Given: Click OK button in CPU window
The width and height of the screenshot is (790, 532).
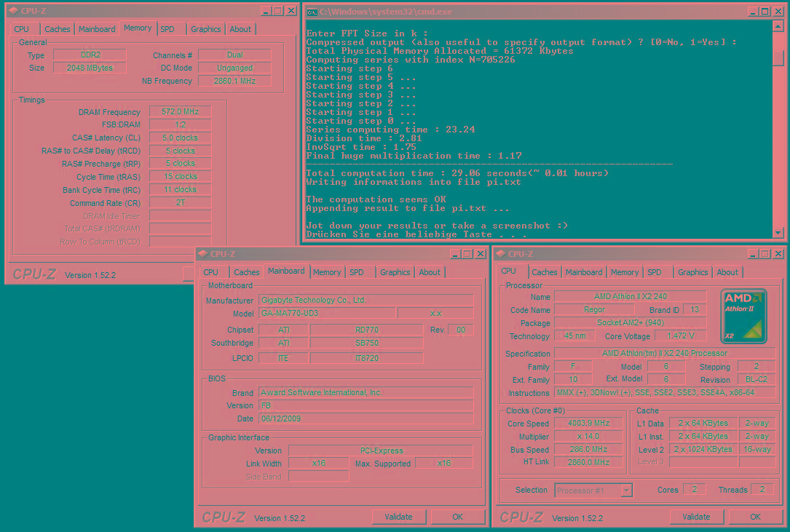Looking at the screenshot, I should (x=755, y=517).
